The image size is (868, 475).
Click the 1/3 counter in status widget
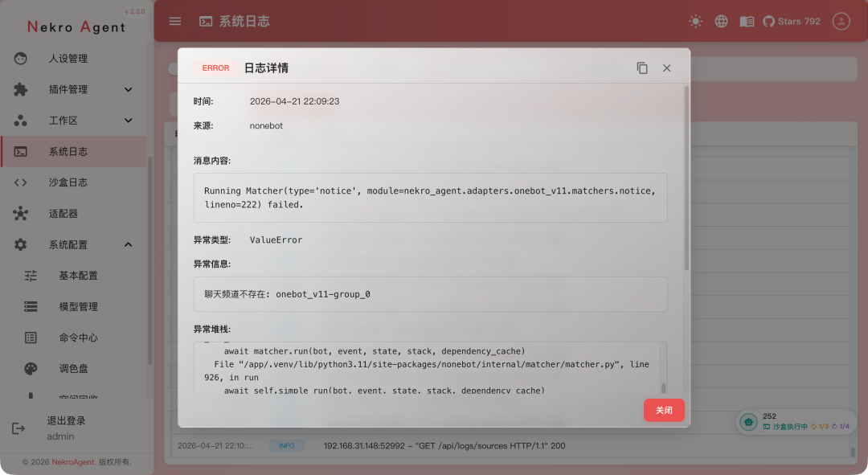click(821, 426)
